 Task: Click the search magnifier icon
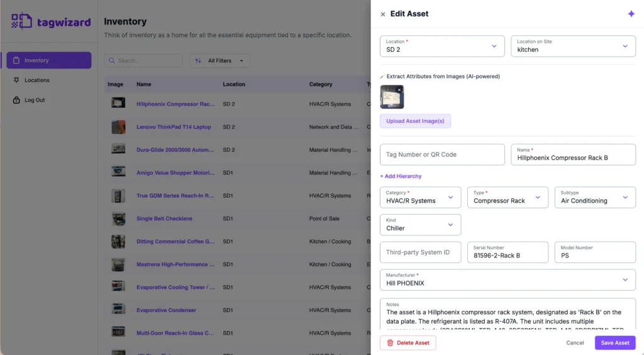tap(112, 60)
